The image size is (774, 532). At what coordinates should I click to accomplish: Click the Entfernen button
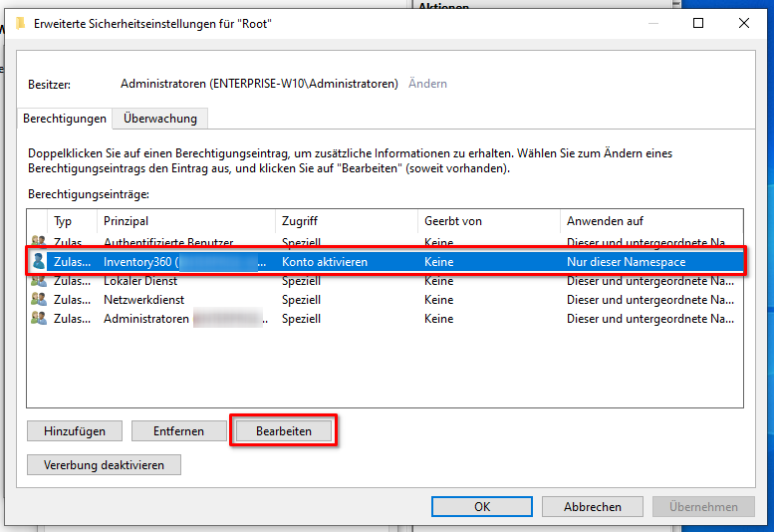(x=178, y=431)
